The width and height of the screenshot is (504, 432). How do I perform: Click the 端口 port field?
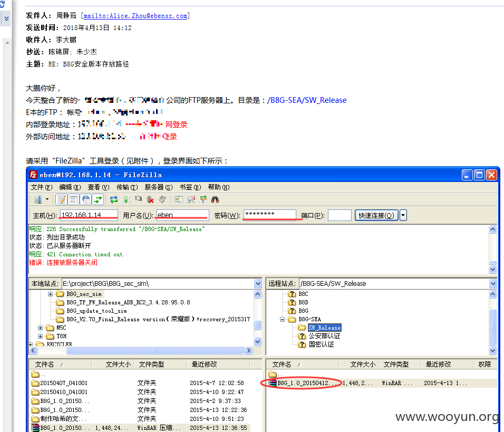coord(340,215)
